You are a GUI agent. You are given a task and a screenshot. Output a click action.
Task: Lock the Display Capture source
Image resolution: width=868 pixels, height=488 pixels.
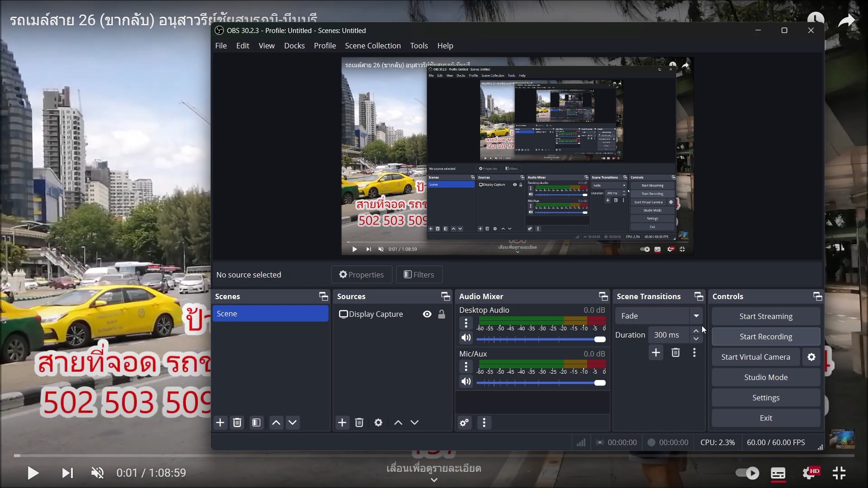click(442, 314)
